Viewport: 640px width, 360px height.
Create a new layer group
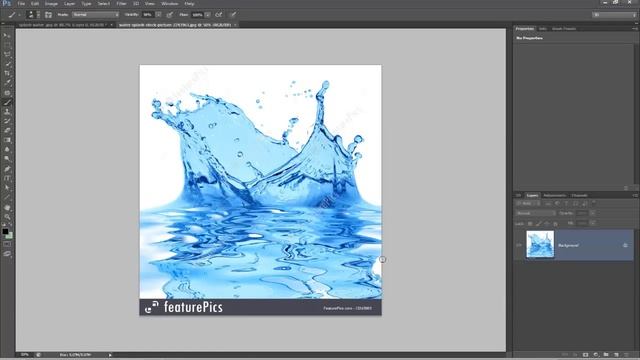click(x=606, y=355)
